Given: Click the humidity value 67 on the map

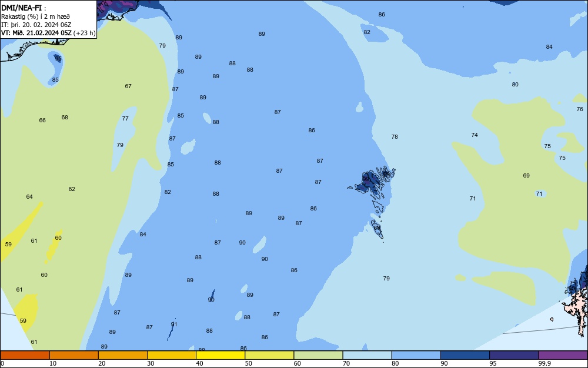Looking at the screenshot, I should tap(128, 86).
